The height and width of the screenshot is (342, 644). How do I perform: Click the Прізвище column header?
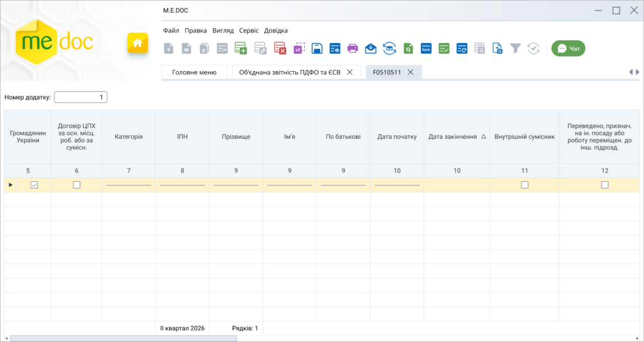236,137
